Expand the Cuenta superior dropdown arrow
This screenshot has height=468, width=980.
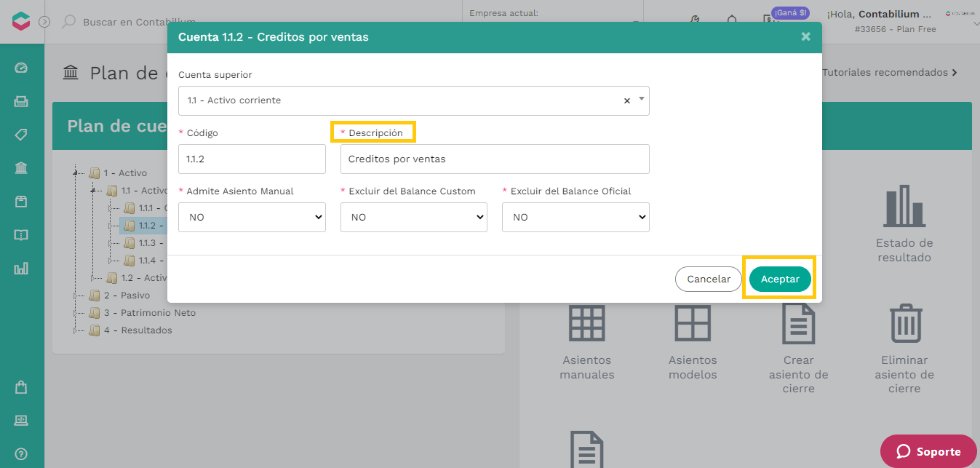tap(642, 98)
